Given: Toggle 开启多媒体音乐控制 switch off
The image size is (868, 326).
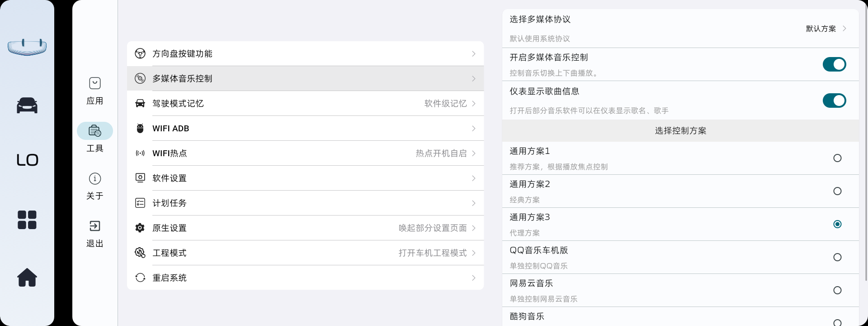Looking at the screenshot, I should [x=834, y=64].
